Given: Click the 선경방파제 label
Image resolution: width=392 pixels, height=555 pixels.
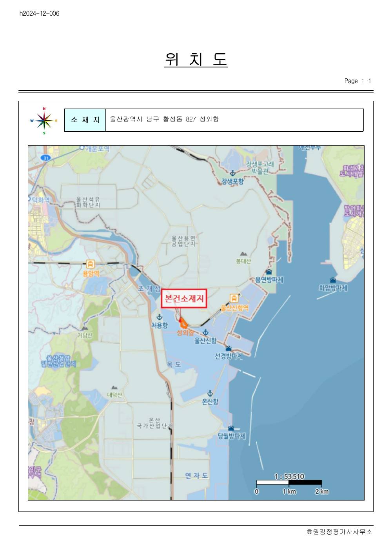Looking at the screenshot, I should (x=229, y=356).
